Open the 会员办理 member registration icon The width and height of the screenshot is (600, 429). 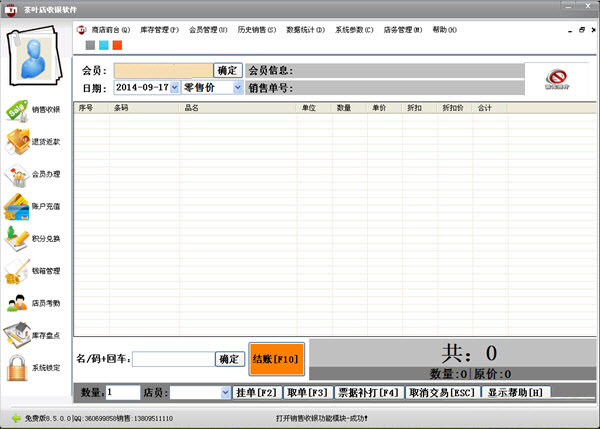[x=17, y=175]
